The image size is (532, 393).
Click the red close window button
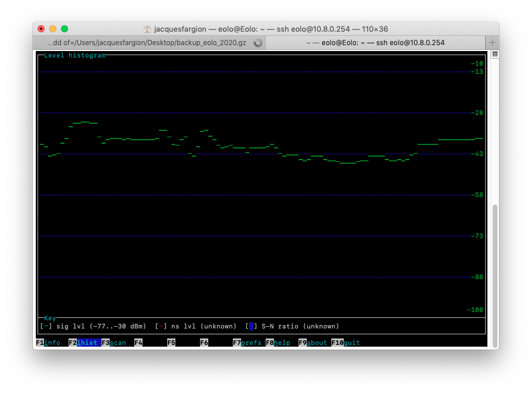coord(41,29)
